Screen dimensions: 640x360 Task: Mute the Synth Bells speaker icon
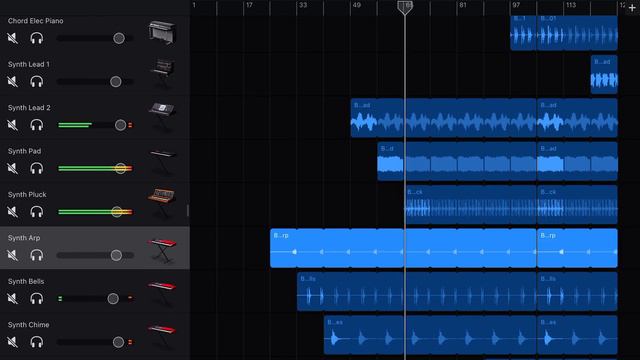pyautogui.click(x=13, y=298)
